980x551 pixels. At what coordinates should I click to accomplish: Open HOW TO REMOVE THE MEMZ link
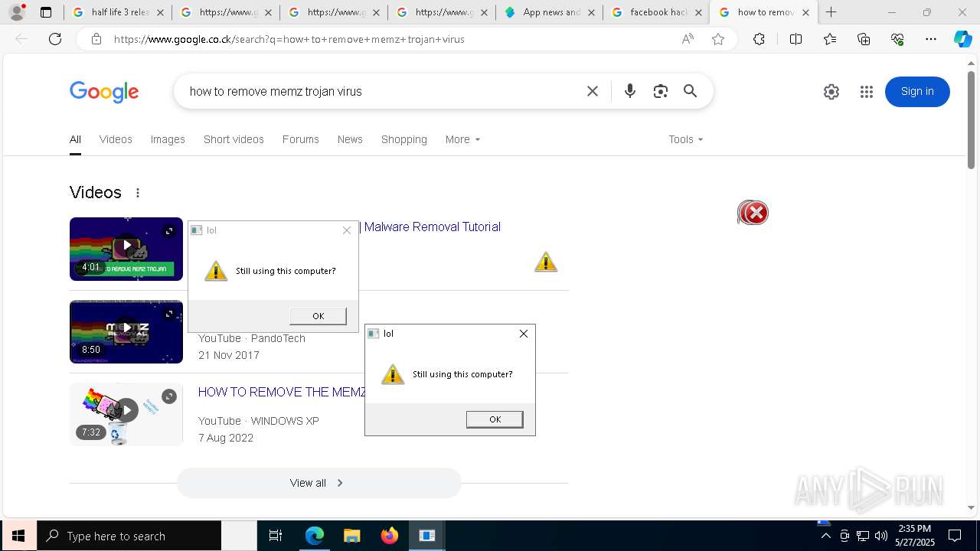[282, 392]
